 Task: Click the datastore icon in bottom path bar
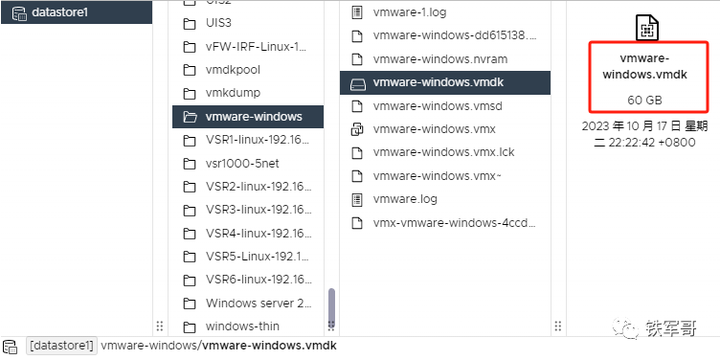tap(10, 347)
